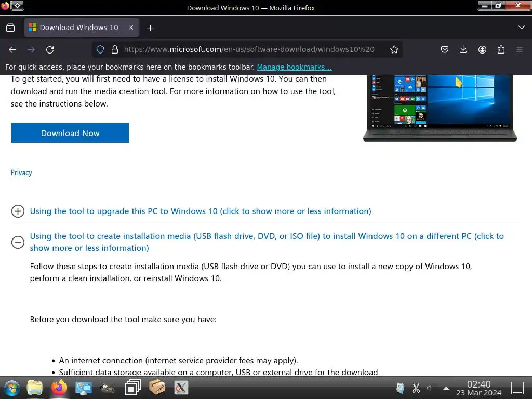The width and height of the screenshot is (532, 399).
Task: Click the pin diamond title bar icon
Action: [17, 5]
